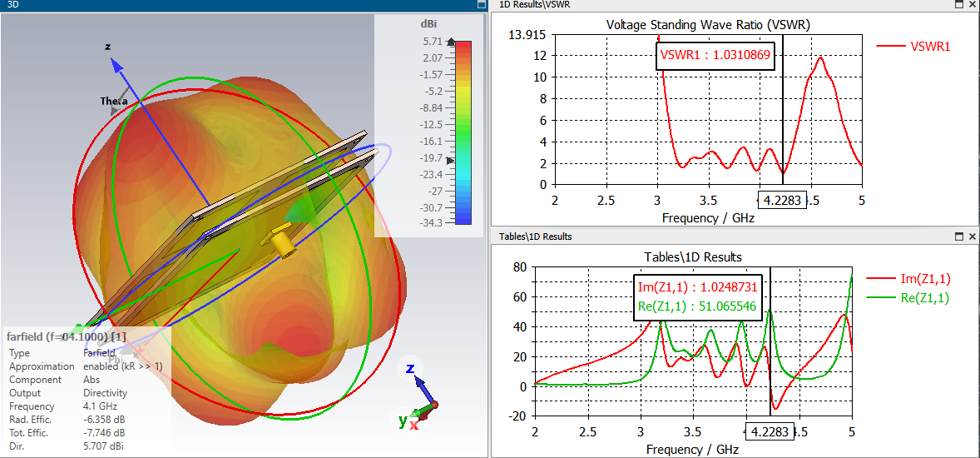
Task: Click the 4.2283 axis marker on impedance plot
Action: 770,431
